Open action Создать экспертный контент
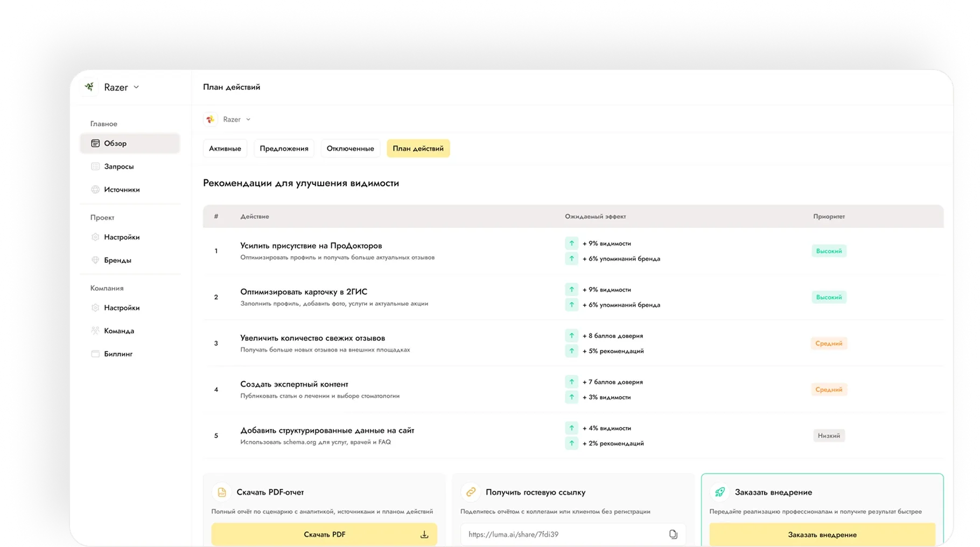The height and width of the screenshot is (547, 980). click(294, 384)
